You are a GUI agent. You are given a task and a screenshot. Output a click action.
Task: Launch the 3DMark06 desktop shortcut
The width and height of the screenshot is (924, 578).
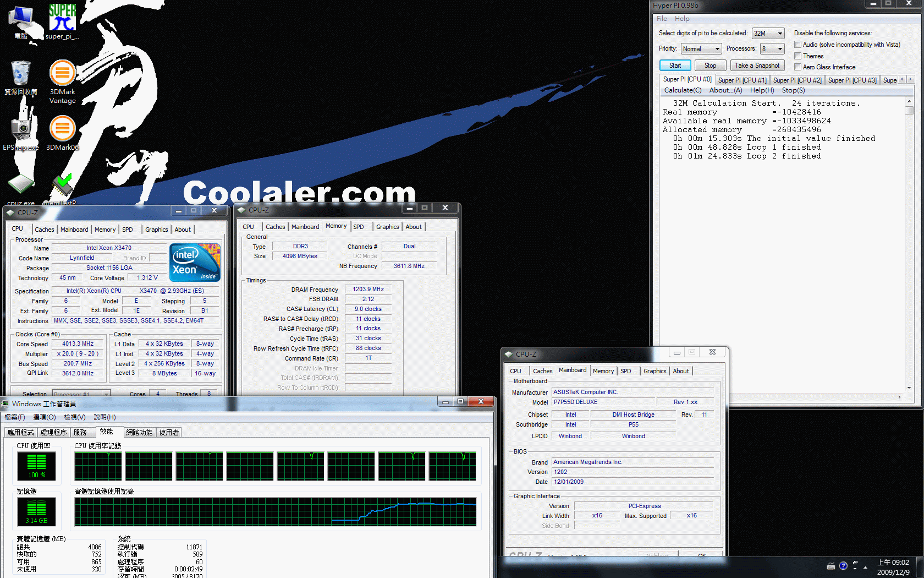coord(62,132)
